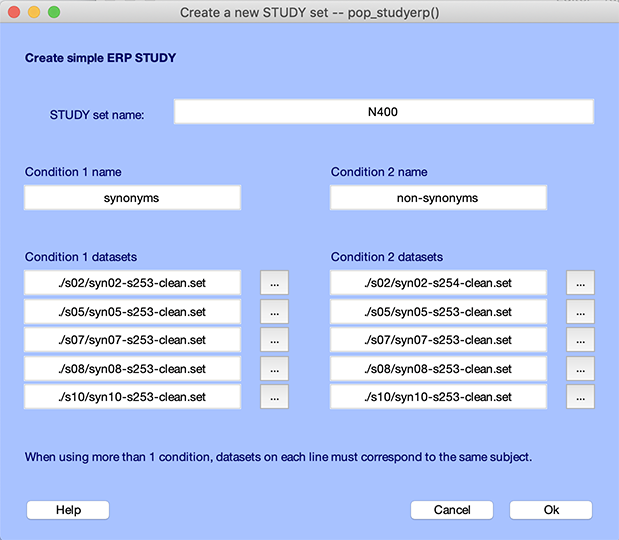
Task: Open file browser for Condition 2 syn05 dataset
Action: tap(580, 312)
